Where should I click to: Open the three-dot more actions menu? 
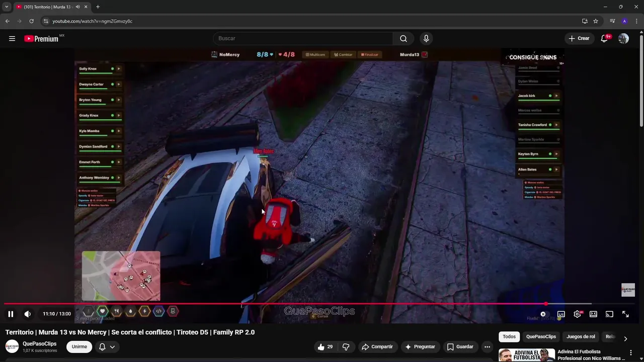[x=487, y=346]
